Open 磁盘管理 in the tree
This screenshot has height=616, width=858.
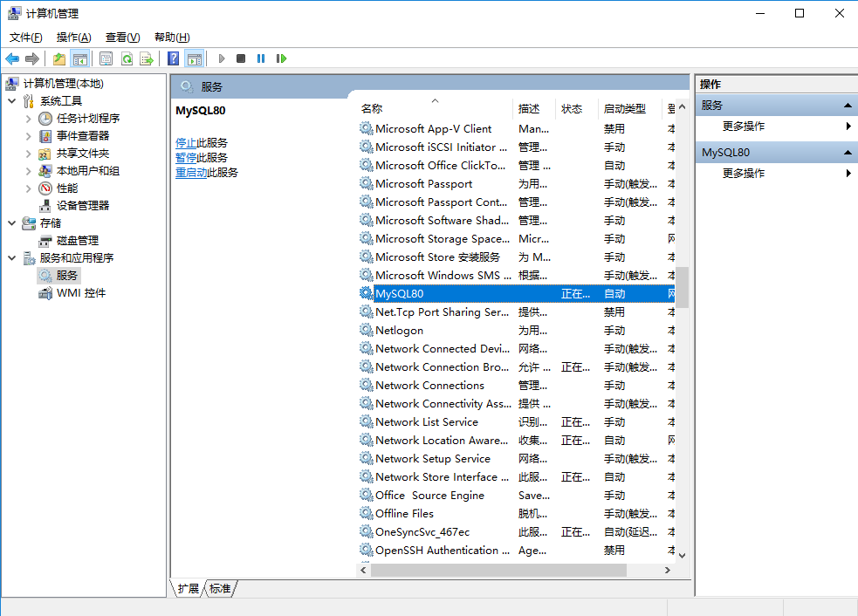78,241
